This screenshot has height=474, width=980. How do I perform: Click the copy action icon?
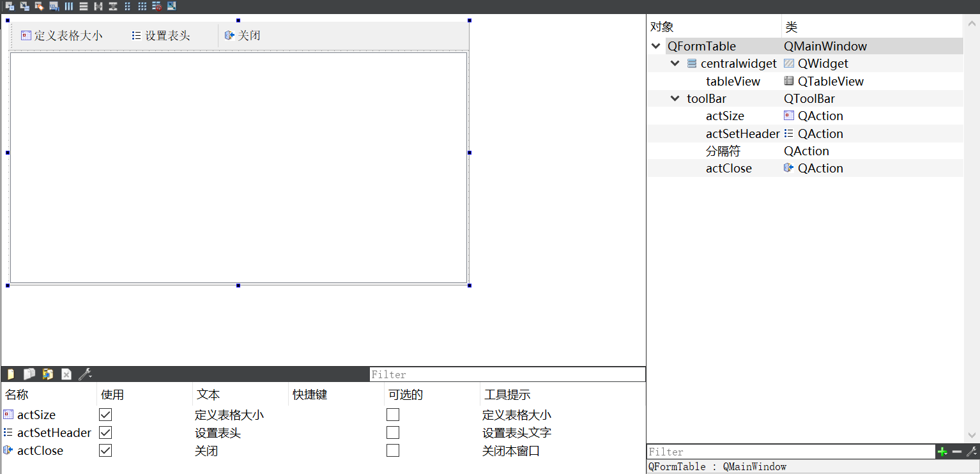pyautogui.click(x=29, y=374)
